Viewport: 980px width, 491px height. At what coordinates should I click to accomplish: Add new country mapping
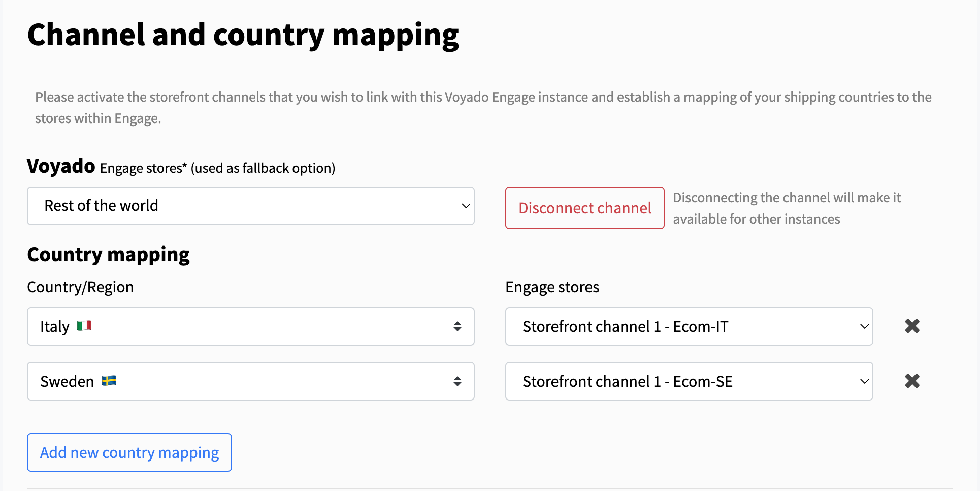pyautogui.click(x=129, y=452)
